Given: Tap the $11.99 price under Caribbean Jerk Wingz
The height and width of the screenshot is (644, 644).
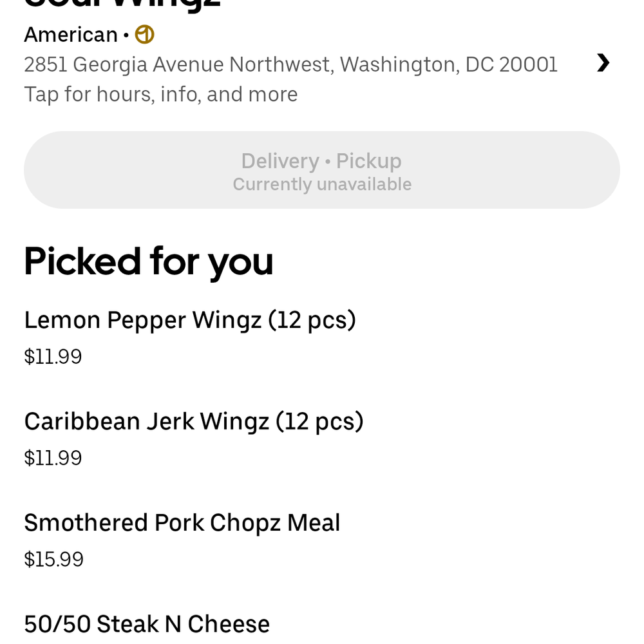Looking at the screenshot, I should coord(53,458).
